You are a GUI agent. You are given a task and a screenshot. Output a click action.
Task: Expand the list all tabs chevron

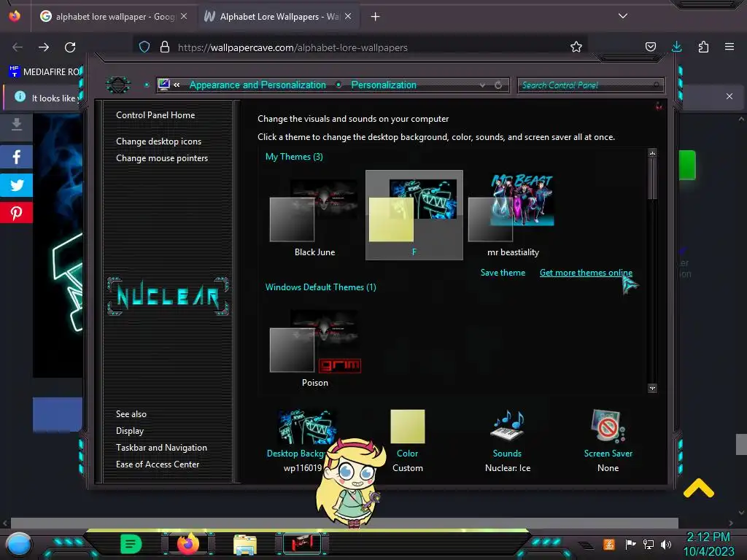[x=623, y=16]
